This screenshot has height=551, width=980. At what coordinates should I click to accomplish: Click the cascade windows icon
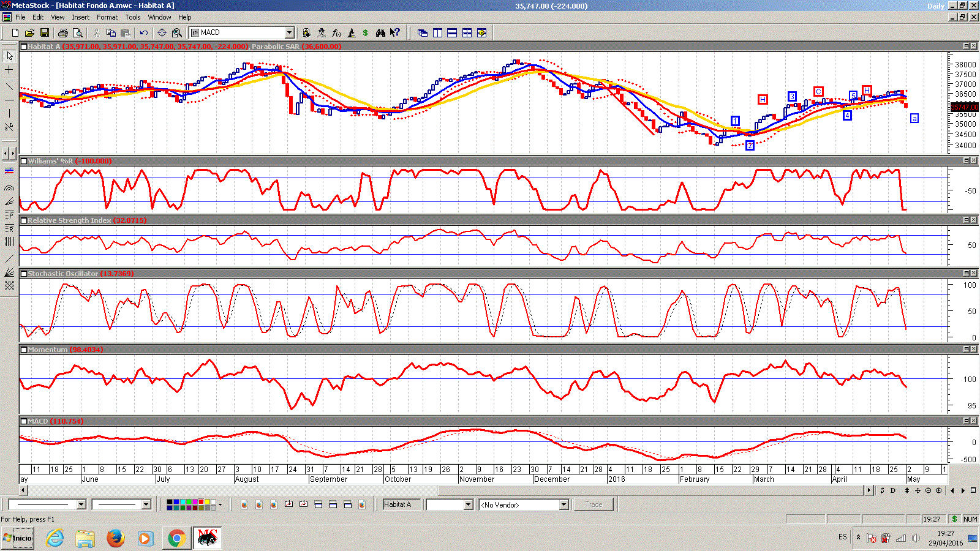tap(423, 32)
